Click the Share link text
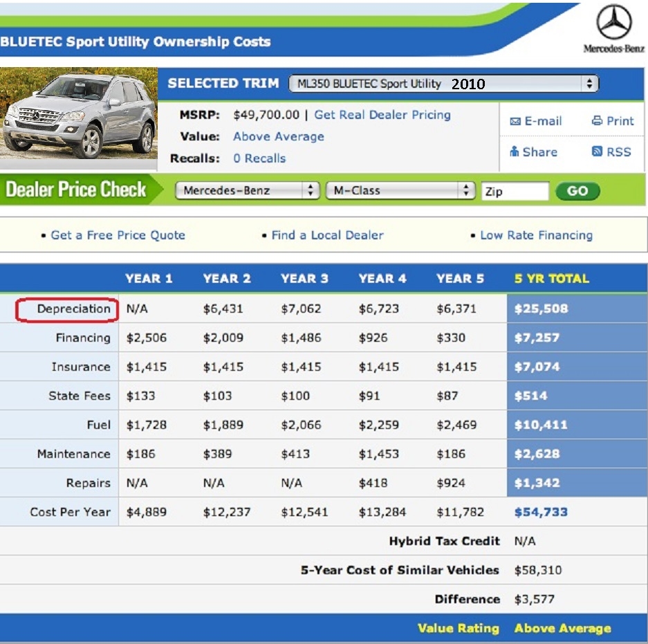 pyautogui.click(x=539, y=152)
